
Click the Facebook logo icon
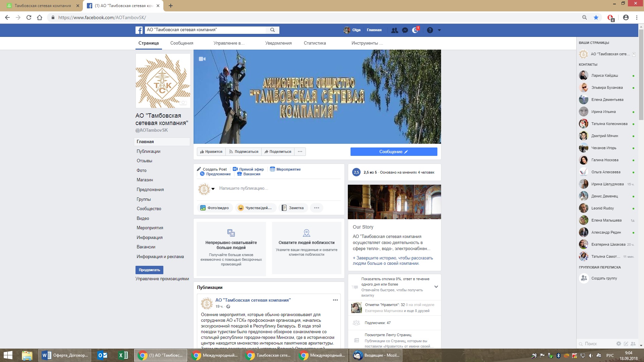[x=139, y=30]
